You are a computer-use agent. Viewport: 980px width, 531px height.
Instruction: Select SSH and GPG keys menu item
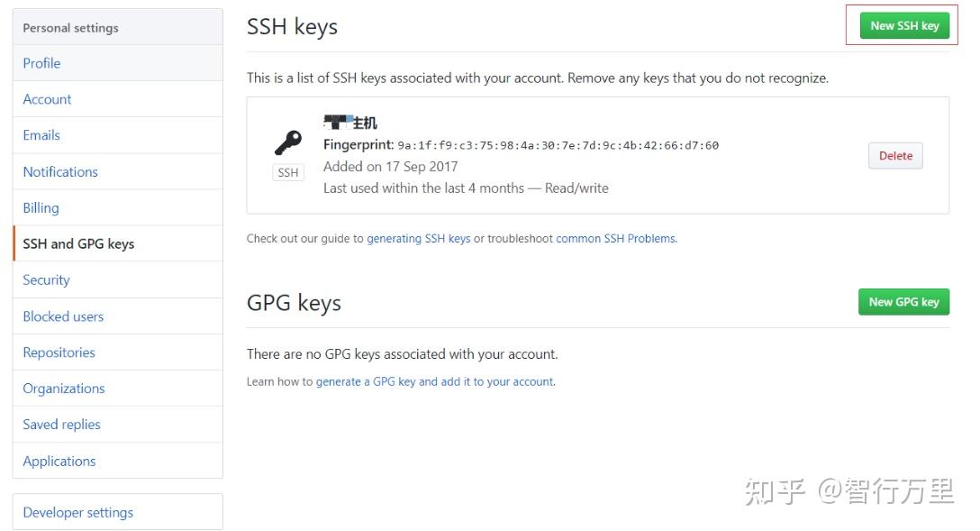click(78, 243)
